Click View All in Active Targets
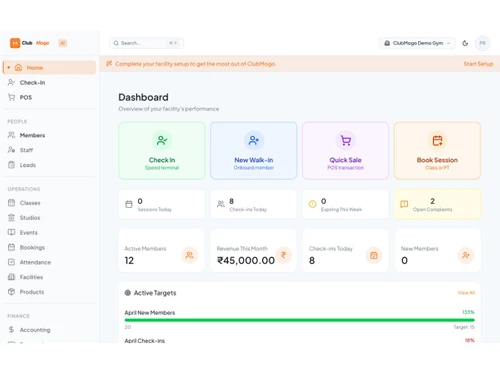The height and width of the screenshot is (375, 500). 466,293
